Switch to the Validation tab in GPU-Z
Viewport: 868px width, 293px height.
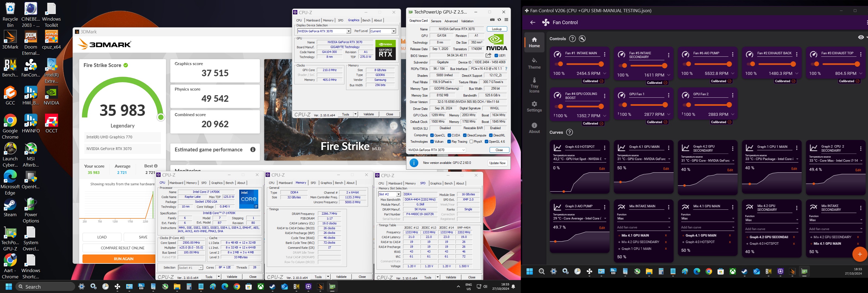pyautogui.click(x=467, y=21)
